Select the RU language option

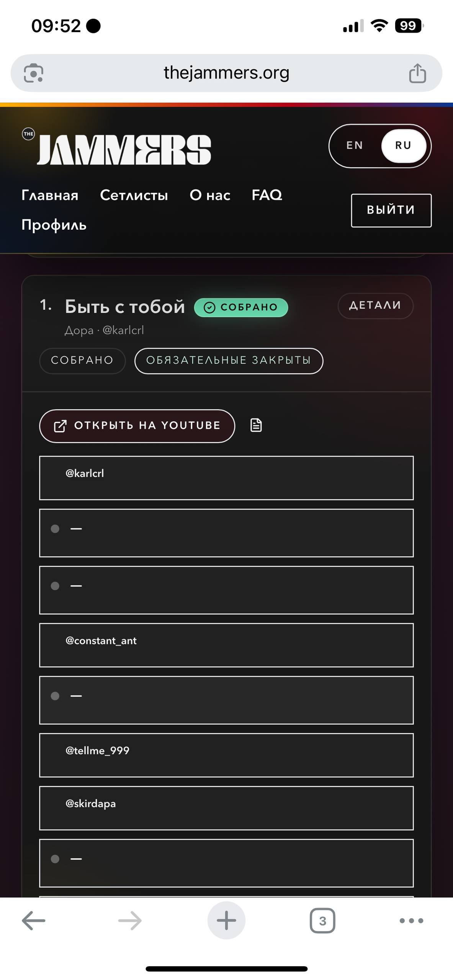(403, 145)
